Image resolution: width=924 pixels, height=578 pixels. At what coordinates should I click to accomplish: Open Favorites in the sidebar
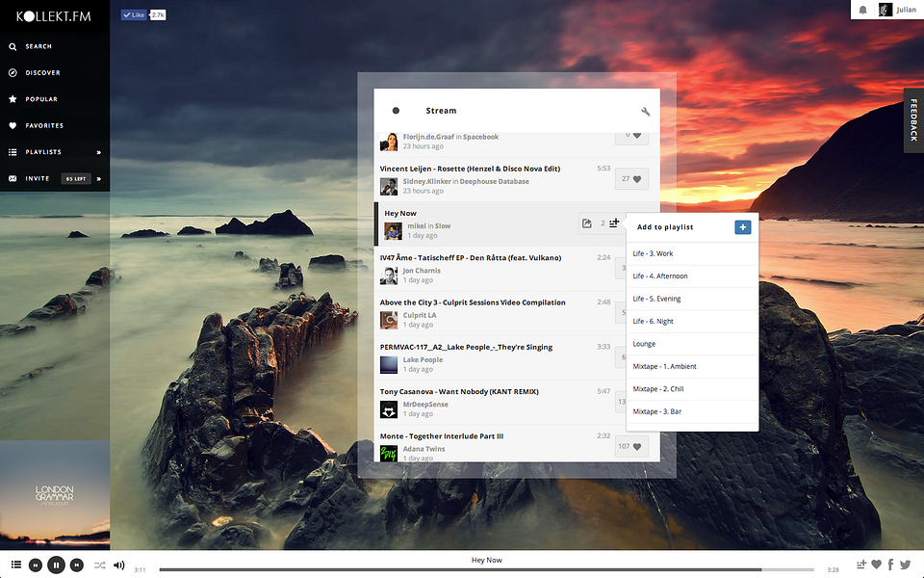44,125
